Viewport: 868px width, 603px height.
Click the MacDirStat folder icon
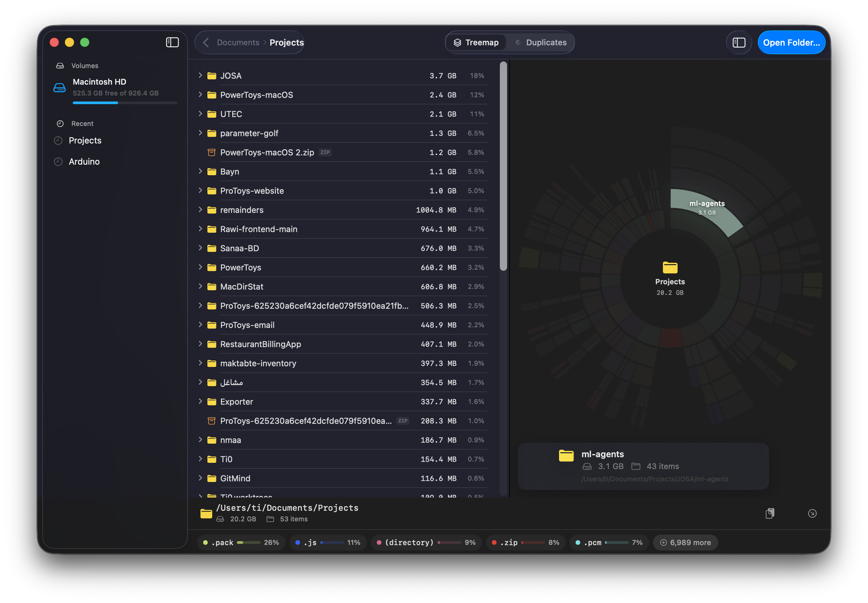212,286
